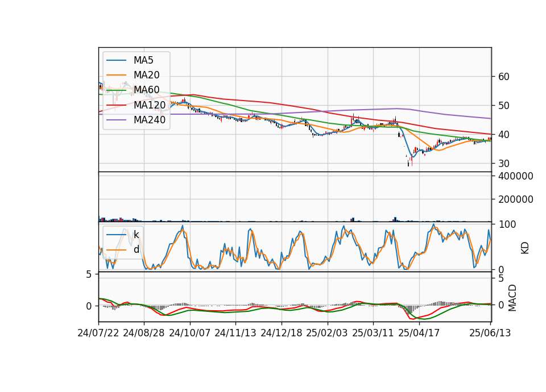Click the d legend entry in KD panel

[x=136, y=249]
